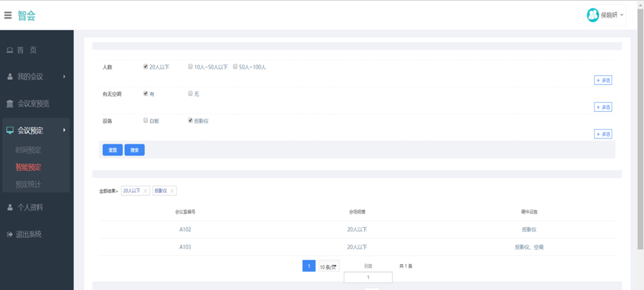Screen dimensions: 644x290
Task: Click the 首页 laptop icon
Action: [10, 50]
